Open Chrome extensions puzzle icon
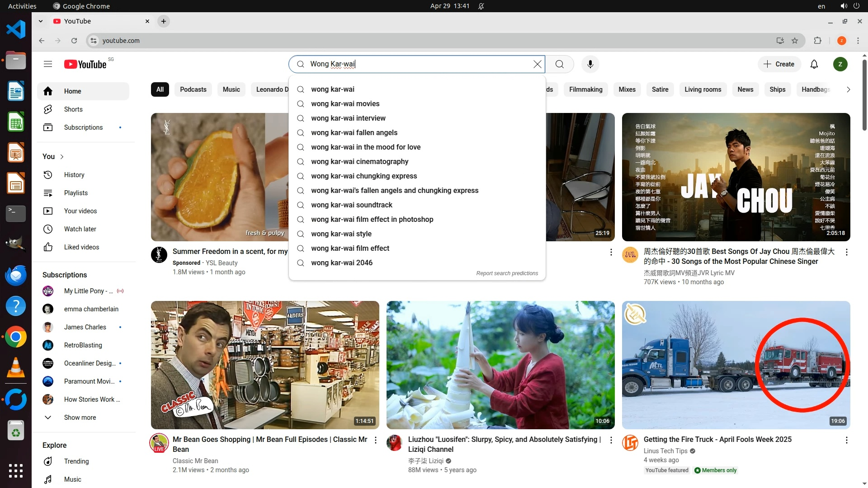The height and width of the screenshot is (488, 868). tap(817, 41)
